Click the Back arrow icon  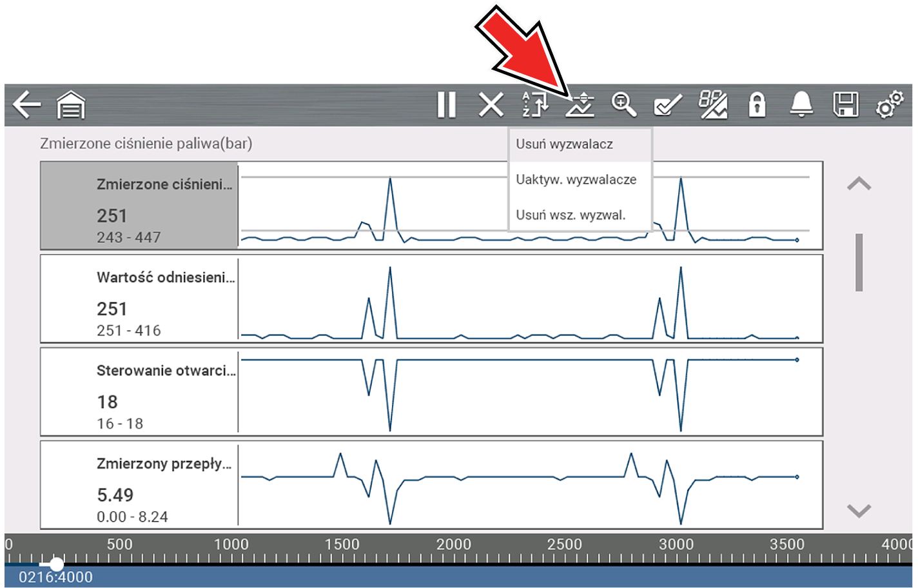pyautogui.click(x=26, y=104)
